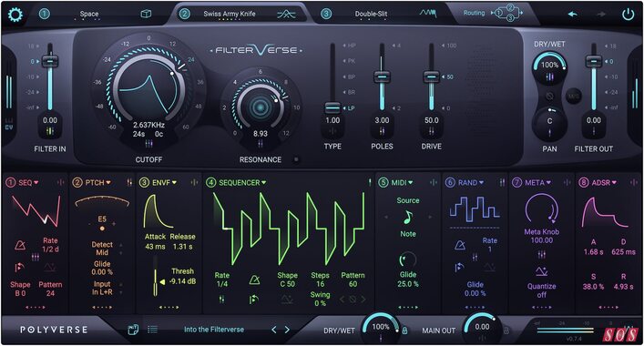
Task: Click the metronome sync icon in SEQ panel
Action: 20,245
